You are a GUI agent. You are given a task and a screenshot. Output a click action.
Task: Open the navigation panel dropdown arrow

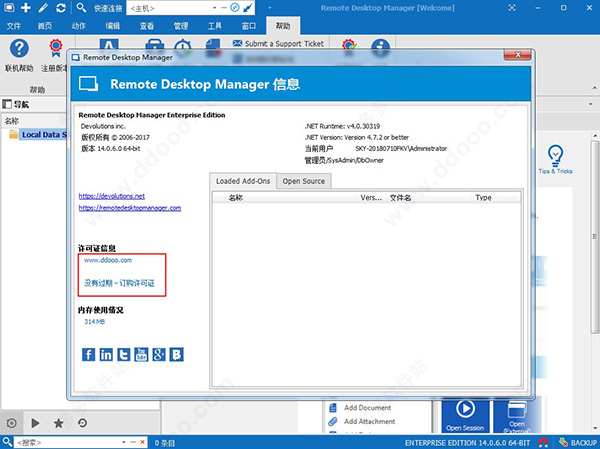[591, 104]
